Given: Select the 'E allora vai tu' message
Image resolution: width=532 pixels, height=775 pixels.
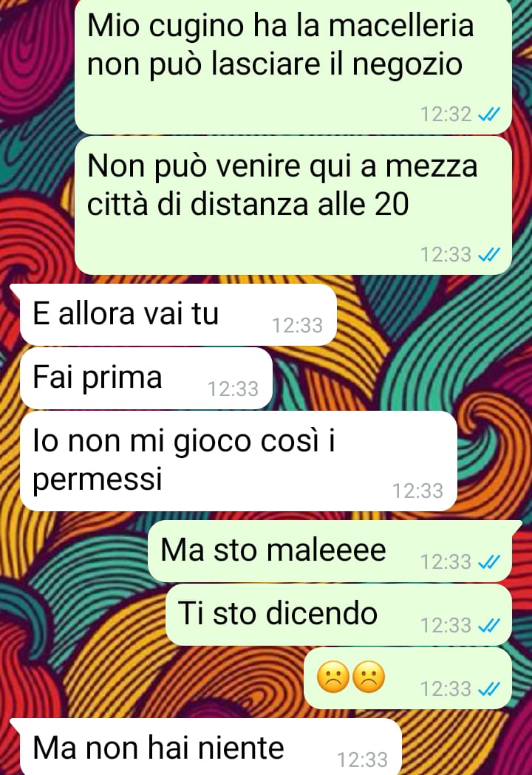Looking at the screenshot, I should tap(178, 314).
